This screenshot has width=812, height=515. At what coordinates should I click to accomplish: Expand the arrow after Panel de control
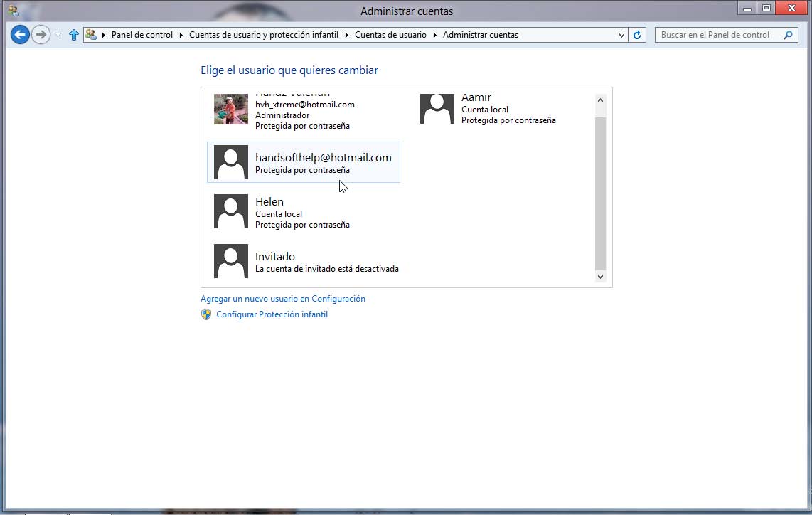[181, 35]
